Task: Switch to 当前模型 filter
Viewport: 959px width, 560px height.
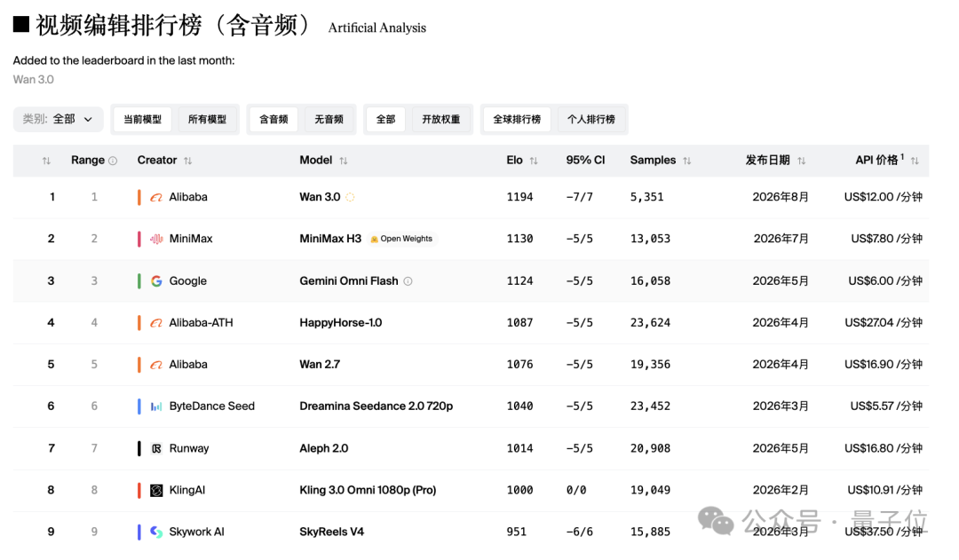Action: click(142, 119)
